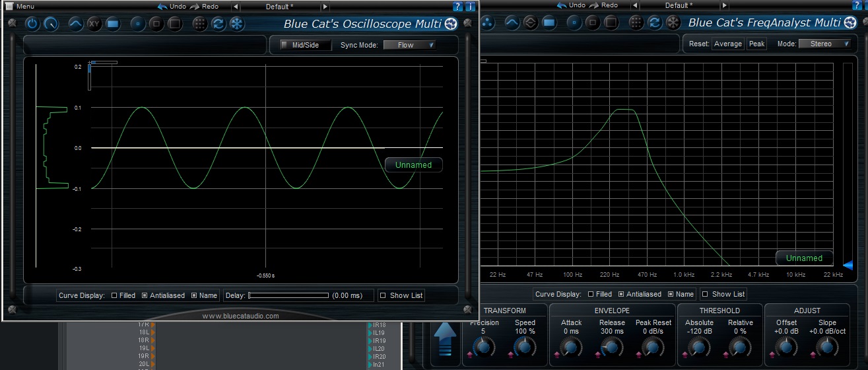Screen dimensions: 868x370
Task: Switch Oscilloscope to XY view
Action: pyautogui.click(x=94, y=24)
